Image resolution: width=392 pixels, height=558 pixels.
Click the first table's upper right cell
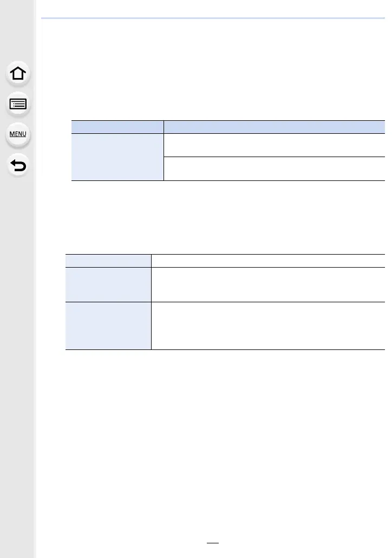pyautogui.click(x=275, y=145)
